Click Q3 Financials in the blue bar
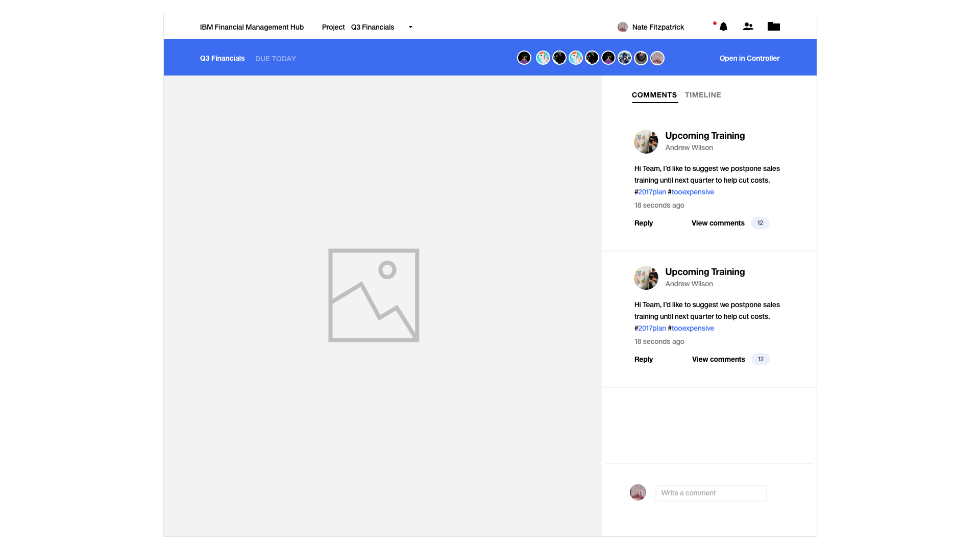980x551 pixels. tap(222, 58)
